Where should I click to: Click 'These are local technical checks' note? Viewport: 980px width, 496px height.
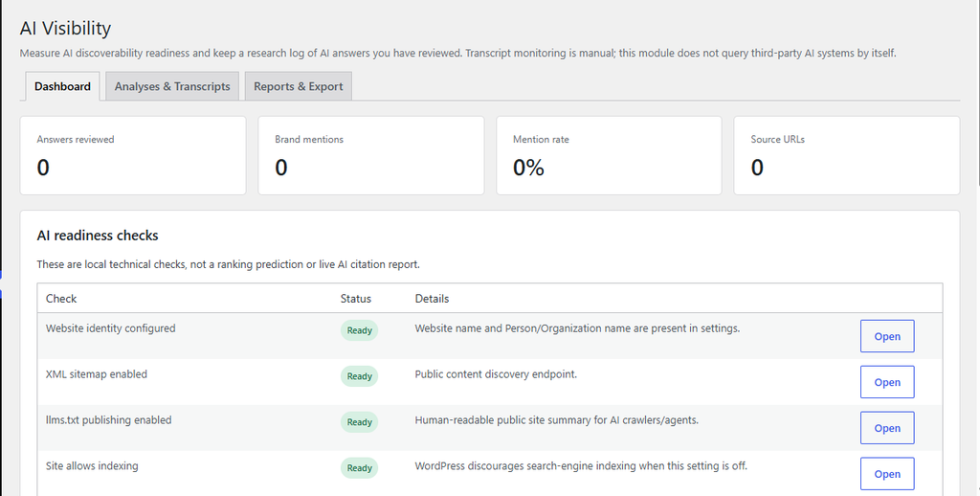tap(228, 264)
